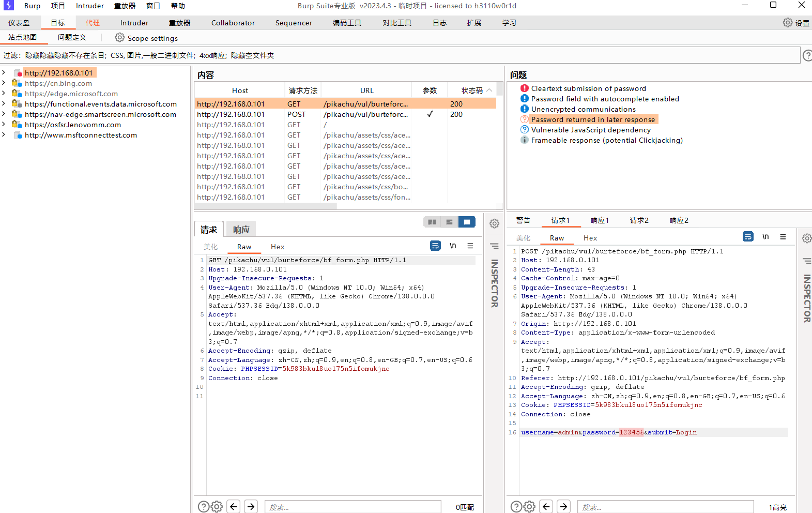Select side-by-side request/response layout icon
This screenshot has width=812, height=513.
pyautogui.click(x=432, y=222)
